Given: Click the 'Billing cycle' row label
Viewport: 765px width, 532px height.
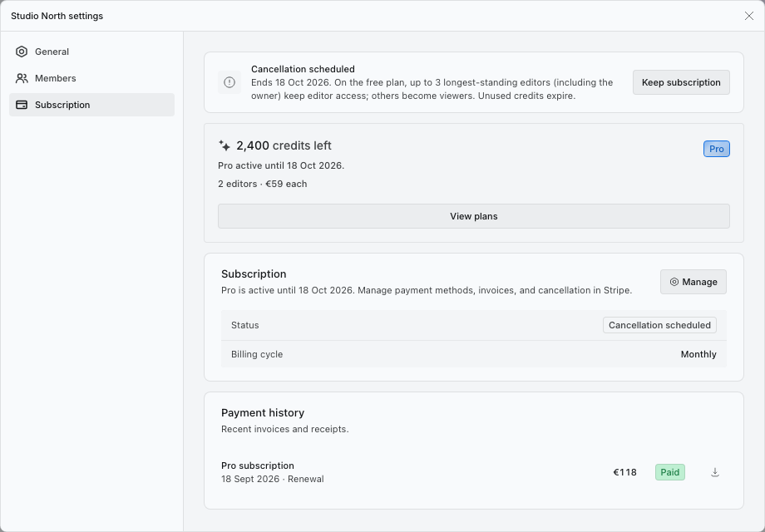Looking at the screenshot, I should click(x=257, y=354).
